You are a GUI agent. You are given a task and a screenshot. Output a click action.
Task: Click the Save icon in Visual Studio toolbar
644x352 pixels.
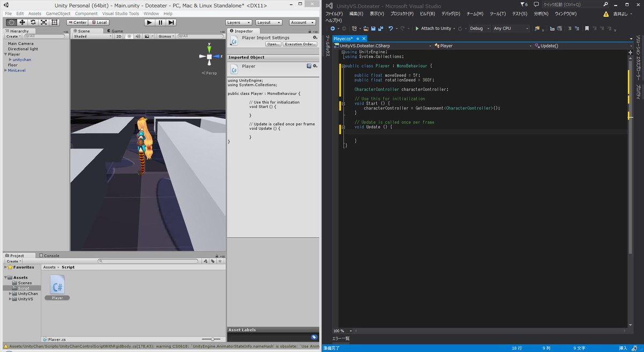[372, 28]
